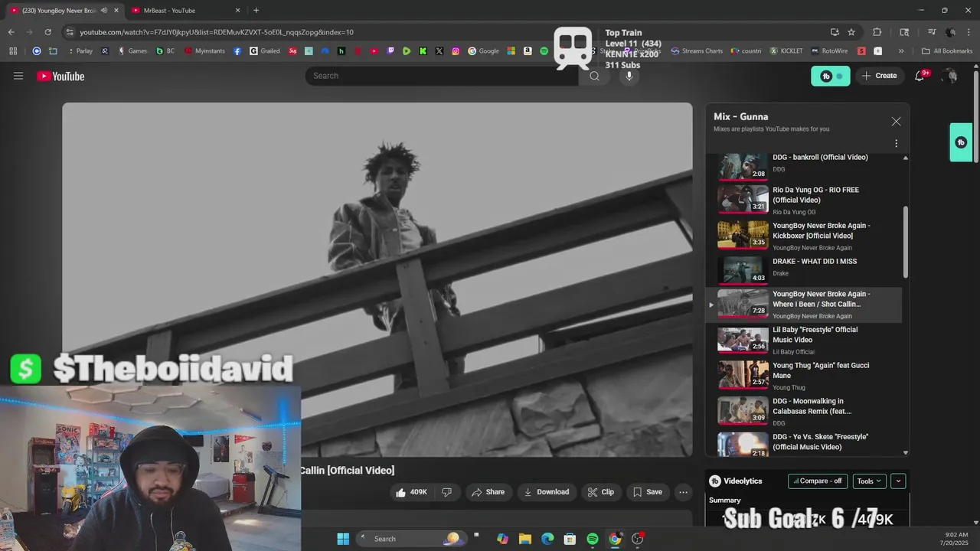Open the Chrome three-dot menu
Viewport: 980px width, 551px height.
(969, 32)
